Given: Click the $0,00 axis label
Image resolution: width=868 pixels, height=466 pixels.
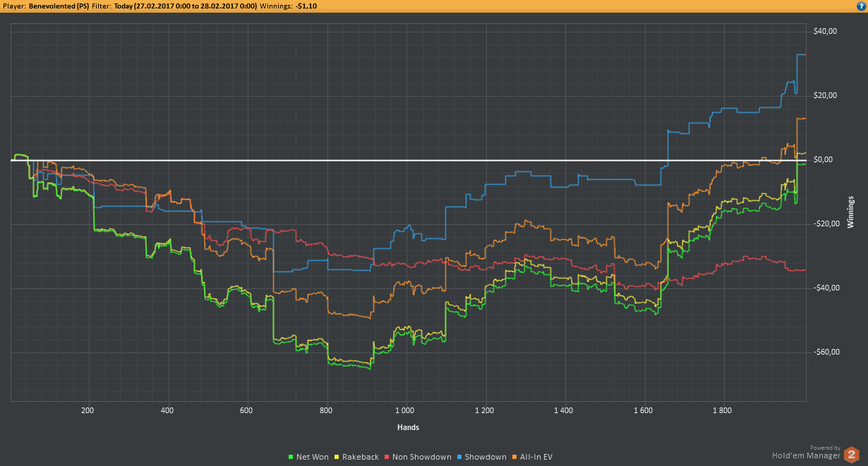Looking at the screenshot, I should (x=823, y=160).
